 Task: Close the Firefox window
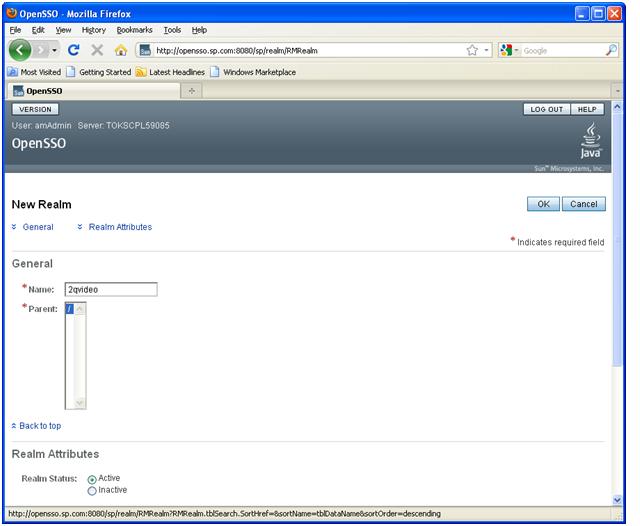click(614, 13)
